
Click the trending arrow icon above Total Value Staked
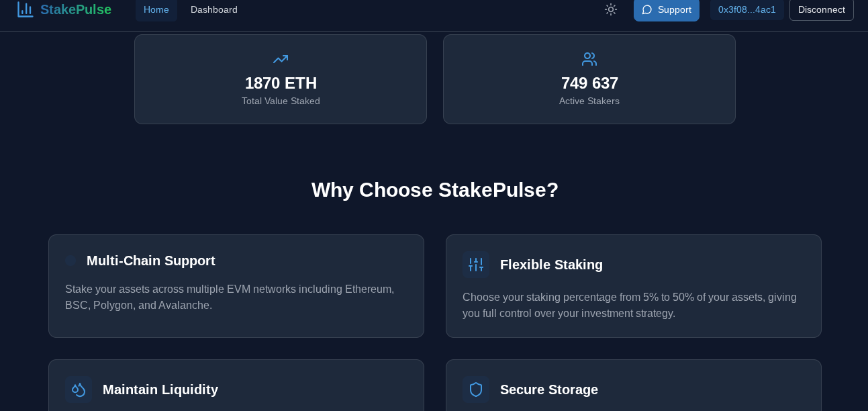(x=281, y=59)
